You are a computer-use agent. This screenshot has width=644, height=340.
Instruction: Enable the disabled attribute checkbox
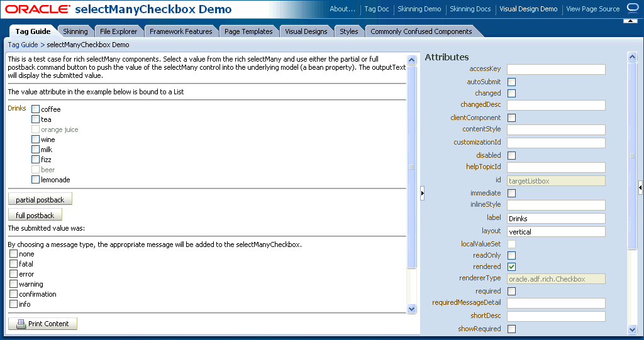512,156
